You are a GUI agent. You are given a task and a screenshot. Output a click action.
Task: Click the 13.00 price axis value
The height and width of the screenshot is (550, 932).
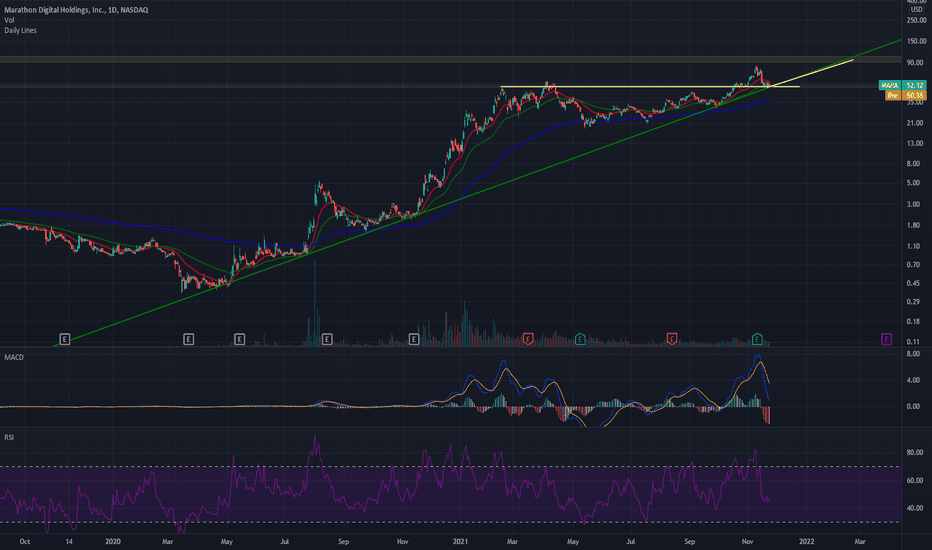[x=915, y=143]
